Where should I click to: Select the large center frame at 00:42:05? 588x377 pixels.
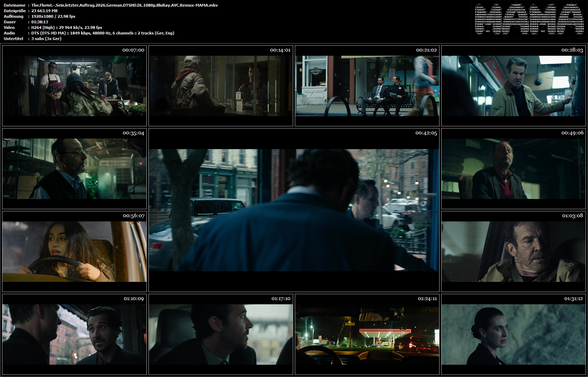point(294,210)
